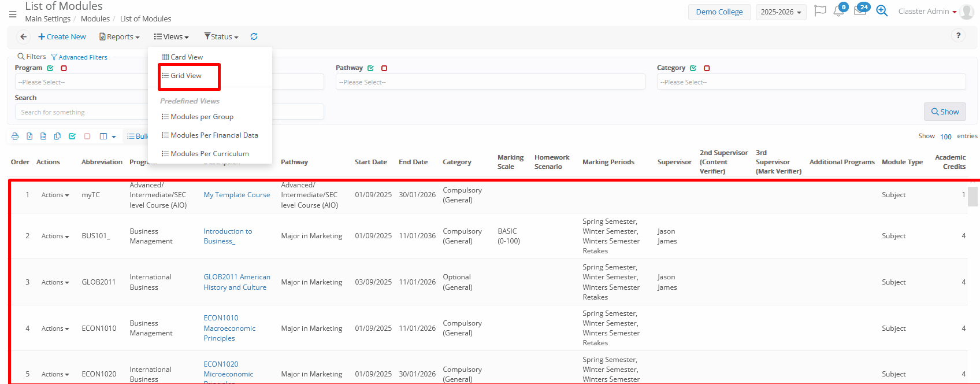The height and width of the screenshot is (384, 980).
Task: Expand the 2025-2026 academic year dropdown
Action: (x=781, y=12)
